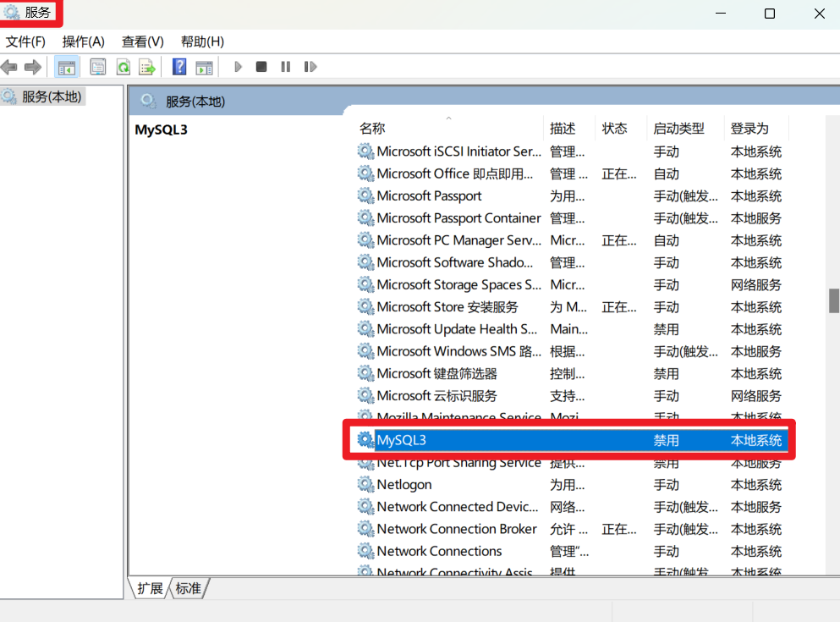This screenshot has width=840, height=622.
Task: Click the gear icon for Microsoft PC Manager
Action: coord(366,240)
